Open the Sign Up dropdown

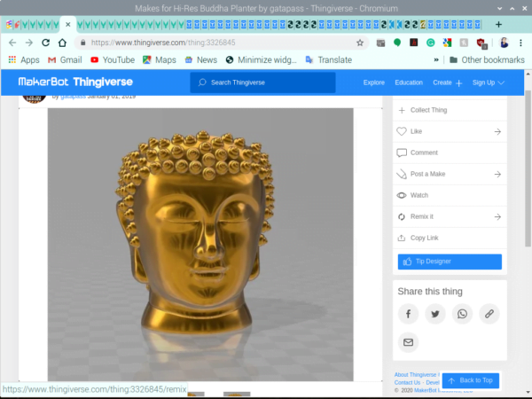(489, 82)
